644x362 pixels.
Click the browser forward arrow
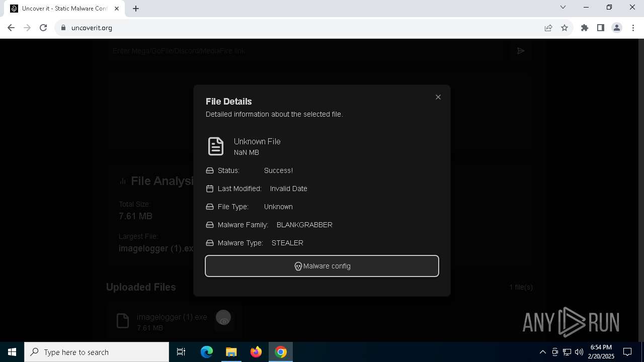pos(27,28)
